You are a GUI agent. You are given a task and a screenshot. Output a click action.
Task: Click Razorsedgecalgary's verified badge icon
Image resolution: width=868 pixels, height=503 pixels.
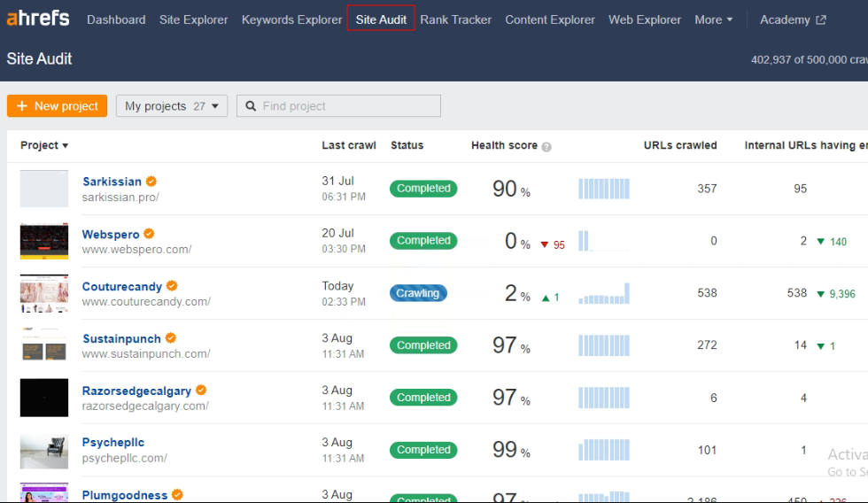202,391
